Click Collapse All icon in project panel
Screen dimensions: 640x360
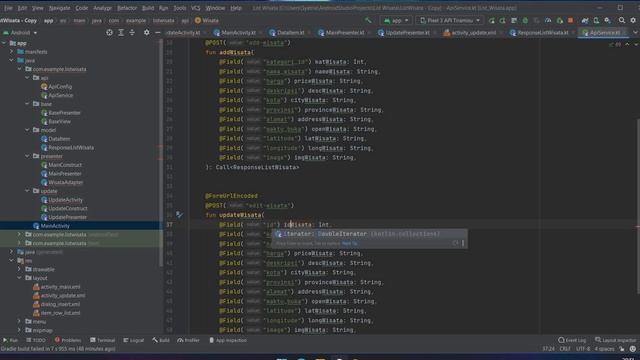coord(132,33)
